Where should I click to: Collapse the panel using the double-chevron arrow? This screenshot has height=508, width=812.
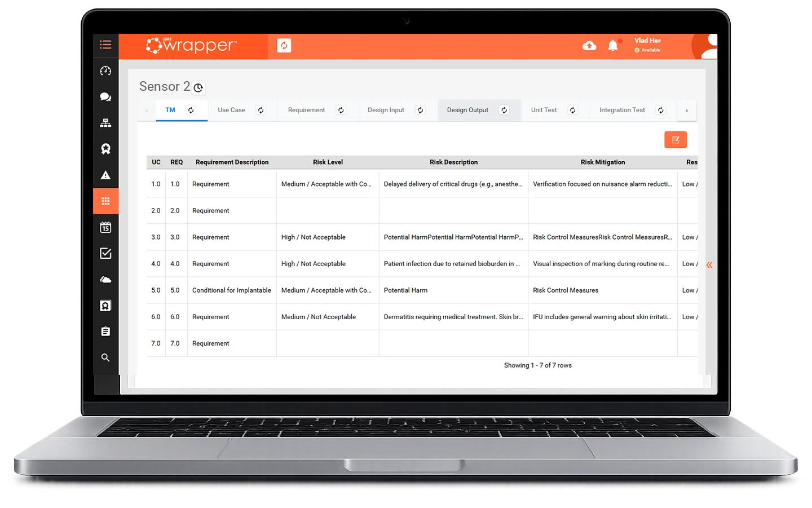[709, 264]
